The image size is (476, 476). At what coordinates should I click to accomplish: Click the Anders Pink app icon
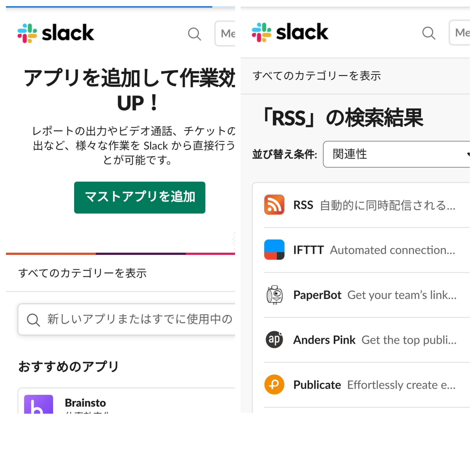[x=274, y=340]
